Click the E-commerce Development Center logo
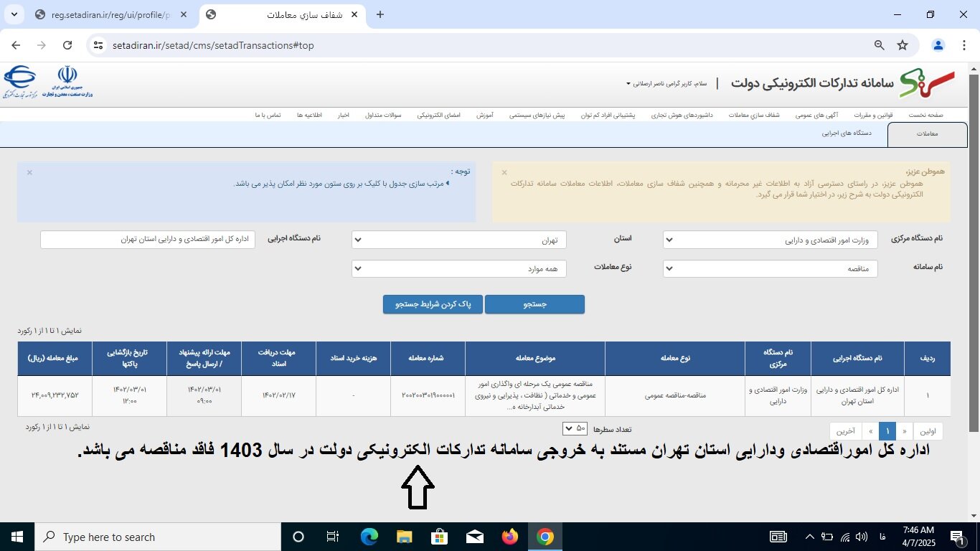The height and width of the screenshot is (551, 980). [x=19, y=82]
